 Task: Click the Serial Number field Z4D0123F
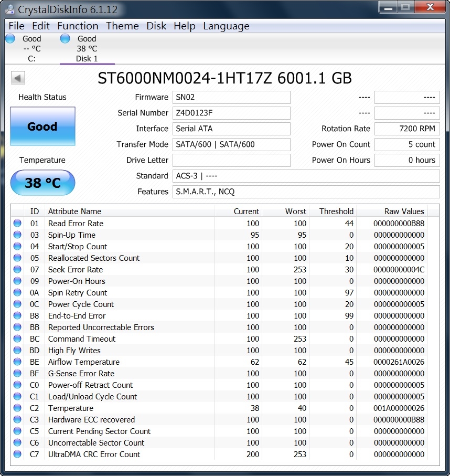point(231,113)
